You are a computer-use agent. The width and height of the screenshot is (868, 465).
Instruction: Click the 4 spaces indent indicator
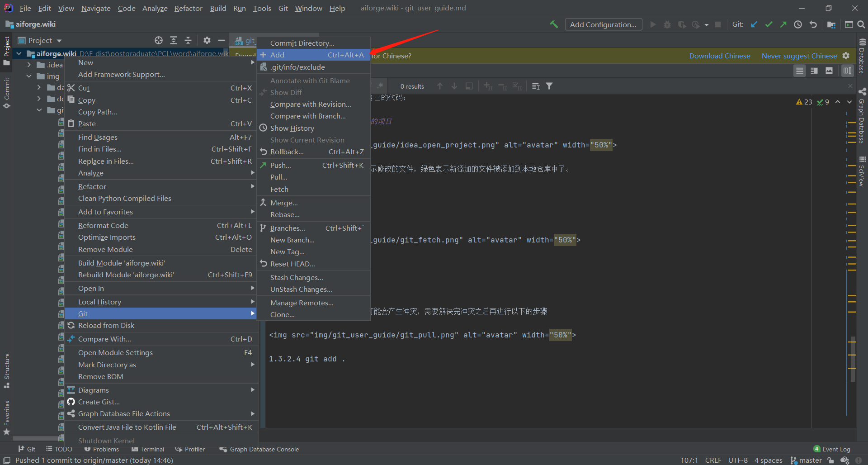coord(768,460)
